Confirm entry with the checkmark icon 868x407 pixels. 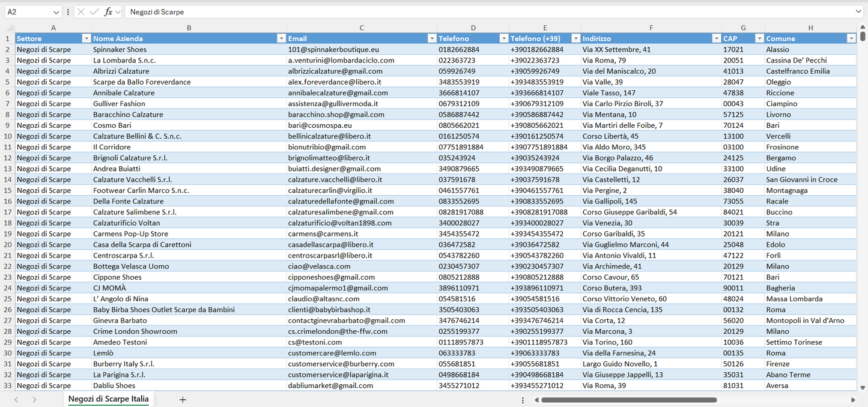click(94, 12)
